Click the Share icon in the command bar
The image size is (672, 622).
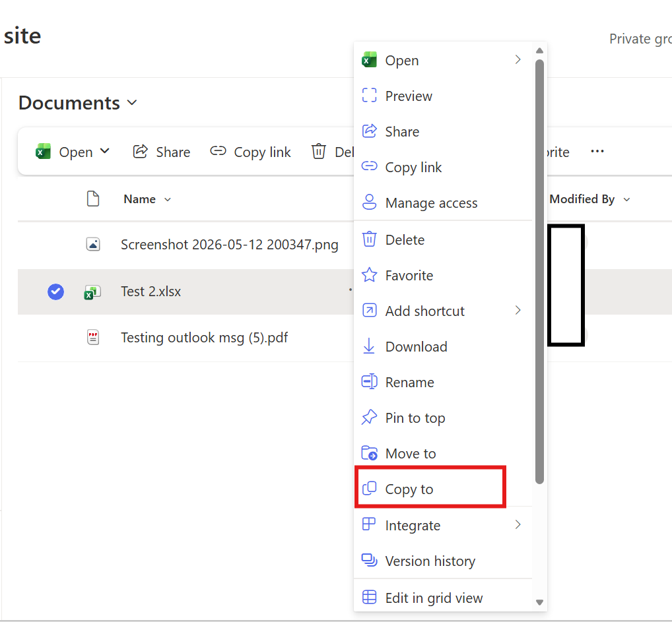140,151
